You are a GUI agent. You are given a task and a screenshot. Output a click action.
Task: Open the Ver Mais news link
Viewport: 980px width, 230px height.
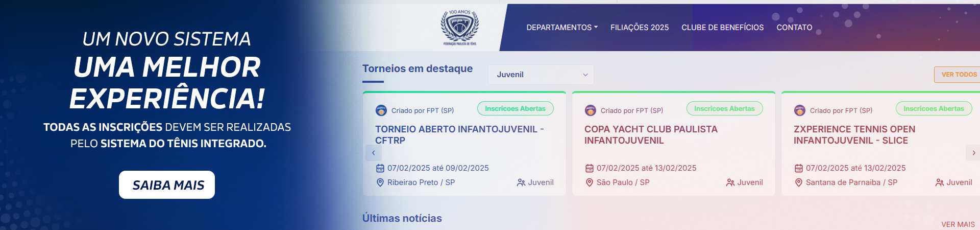[x=958, y=224]
